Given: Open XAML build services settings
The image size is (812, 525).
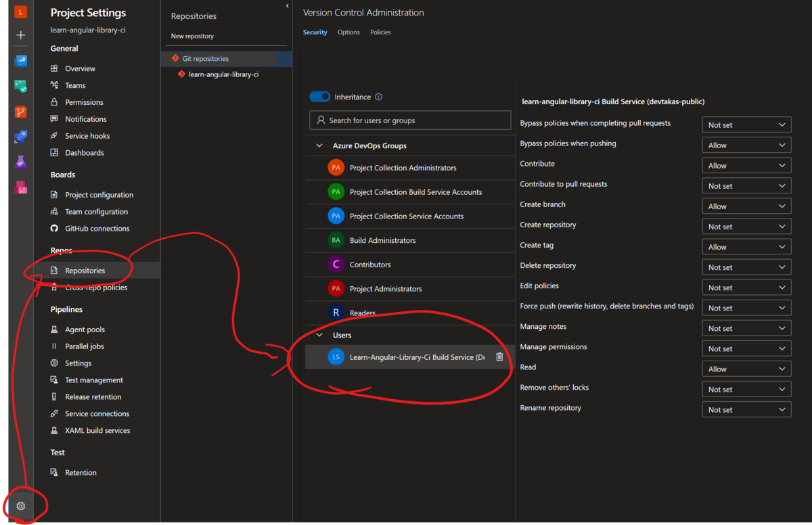Looking at the screenshot, I should point(97,430).
